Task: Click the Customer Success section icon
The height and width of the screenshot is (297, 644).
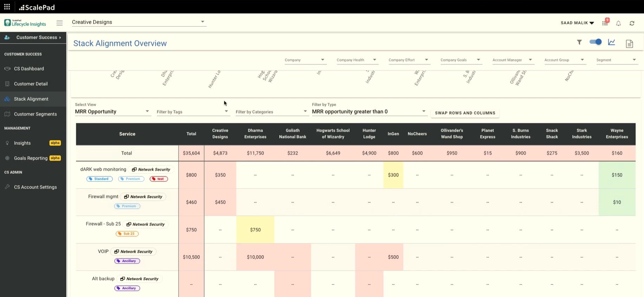Action: click(7, 37)
